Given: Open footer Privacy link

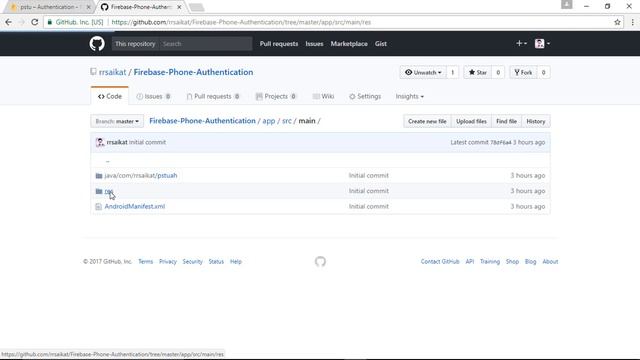Looking at the screenshot, I should click(x=168, y=262).
